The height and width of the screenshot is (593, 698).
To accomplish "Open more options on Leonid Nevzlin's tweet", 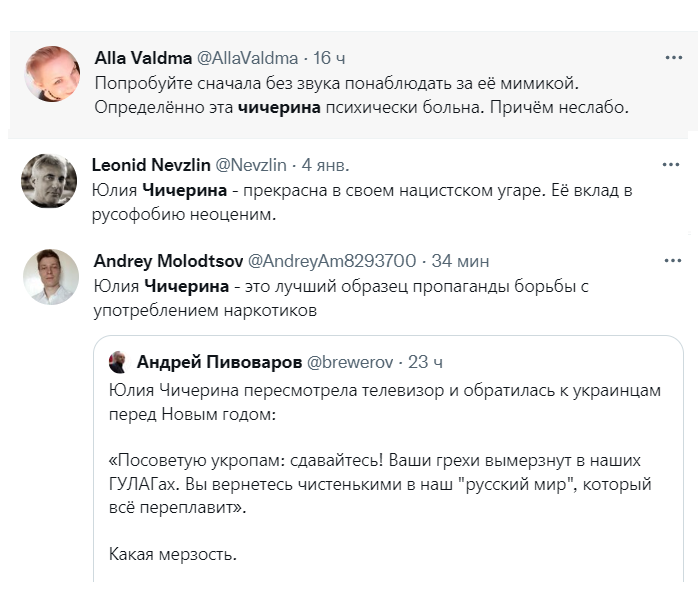I will (674, 163).
